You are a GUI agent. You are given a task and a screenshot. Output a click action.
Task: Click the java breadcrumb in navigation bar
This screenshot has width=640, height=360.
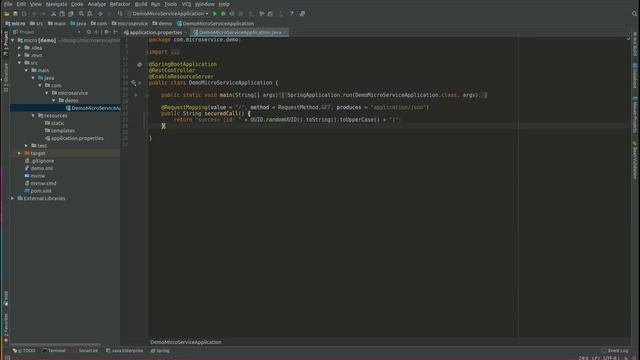point(78,24)
